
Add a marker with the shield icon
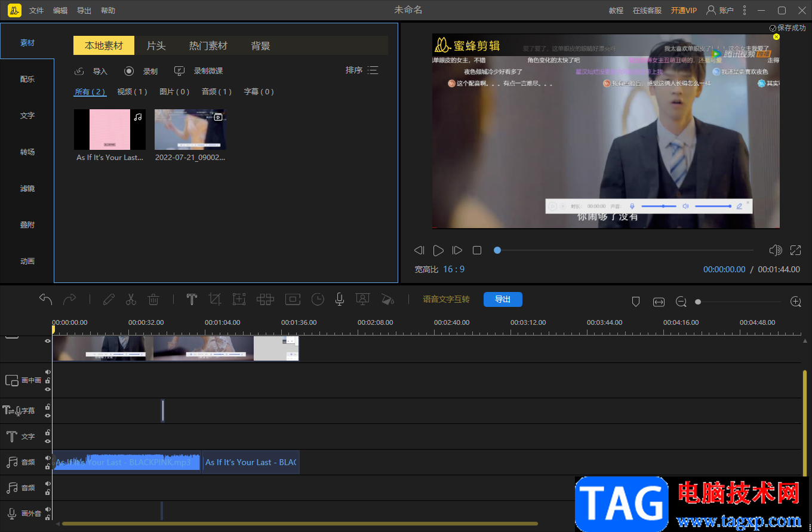point(636,302)
